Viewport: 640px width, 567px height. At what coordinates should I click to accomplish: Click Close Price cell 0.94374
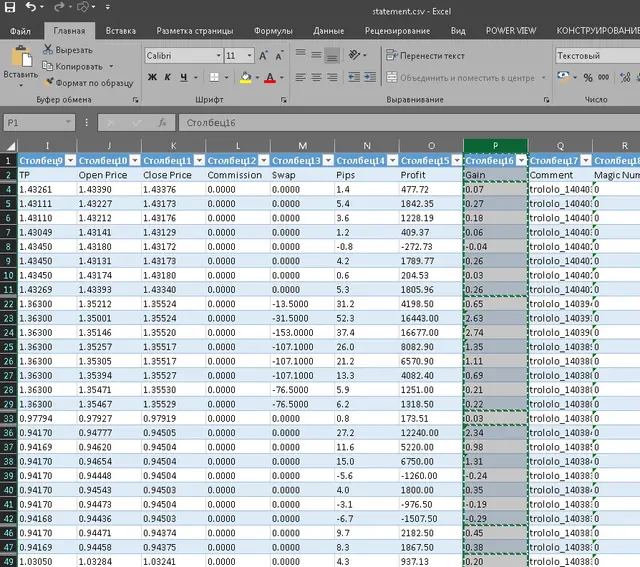(x=173, y=533)
